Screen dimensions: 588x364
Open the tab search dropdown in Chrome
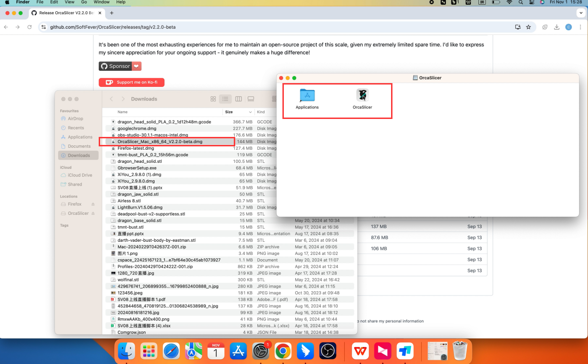(x=580, y=13)
